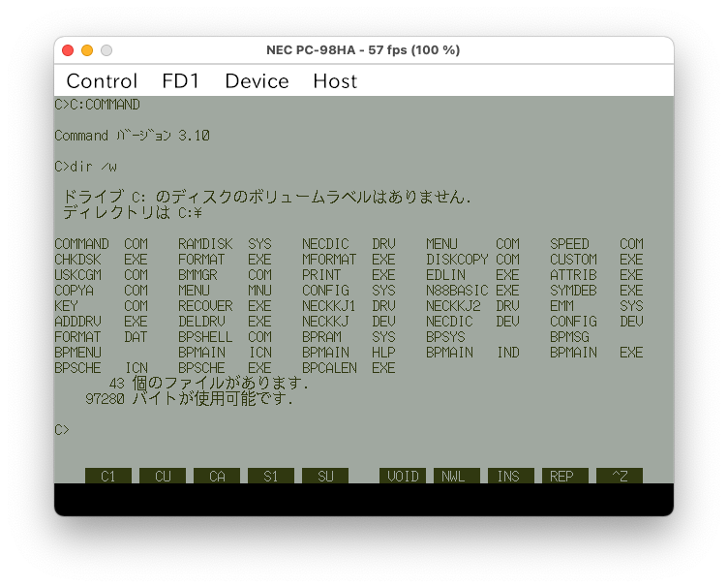The width and height of the screenshot is (728, 588).
Task: Click the 43 個のファイルがあります line
Action: pyautogui.click(x=208, y=384)
